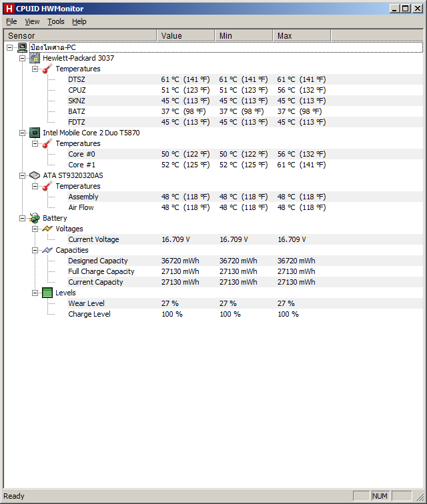
Task: Click the HWMonitor app icon in title bar
Action: click(x=9, y=9)
